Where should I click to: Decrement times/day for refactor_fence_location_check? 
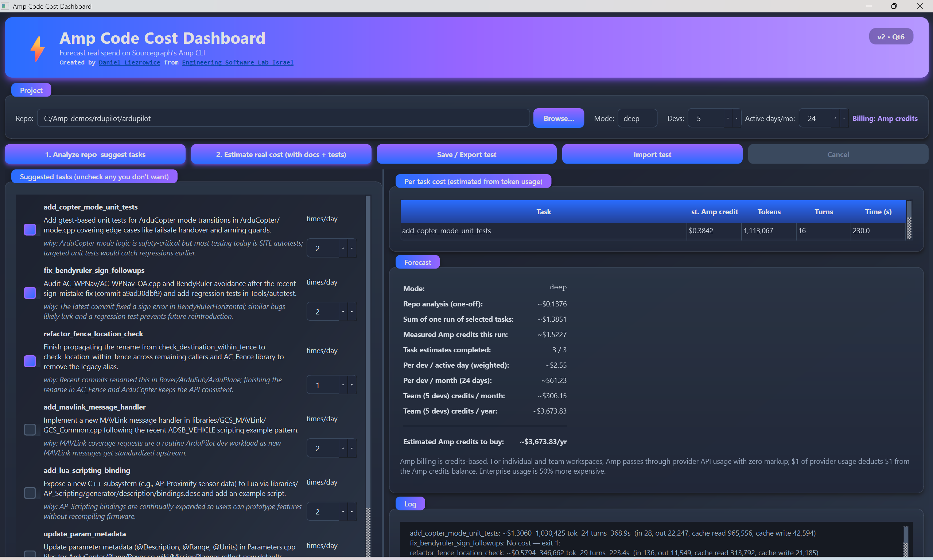tap(351, 385)
